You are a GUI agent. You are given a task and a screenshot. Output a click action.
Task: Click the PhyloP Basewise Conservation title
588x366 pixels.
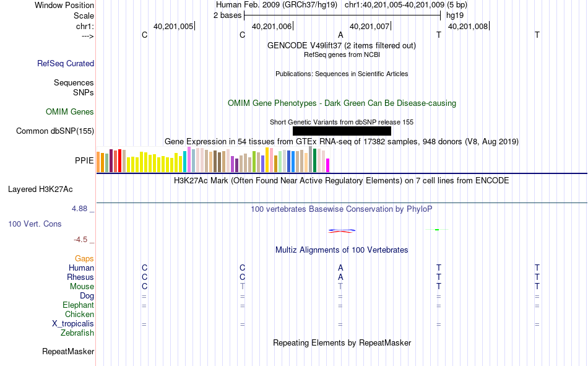pyautogui.click(x=342, y=209)
